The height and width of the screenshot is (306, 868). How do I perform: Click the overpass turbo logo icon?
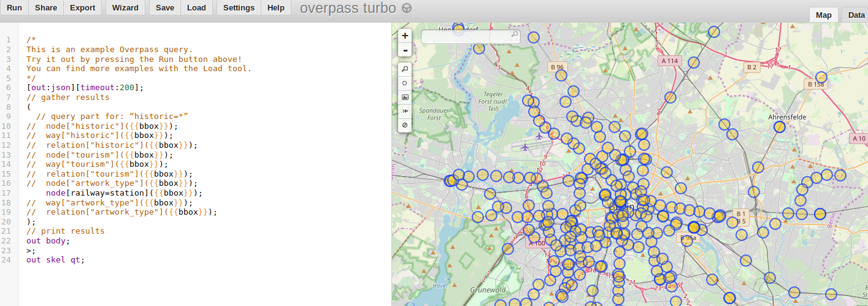[x=407, y=8]
